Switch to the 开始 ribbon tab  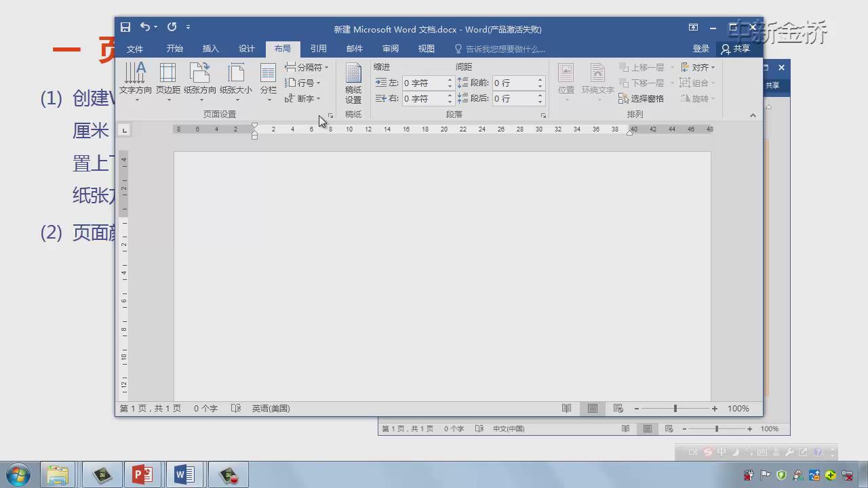click(174, 49)
